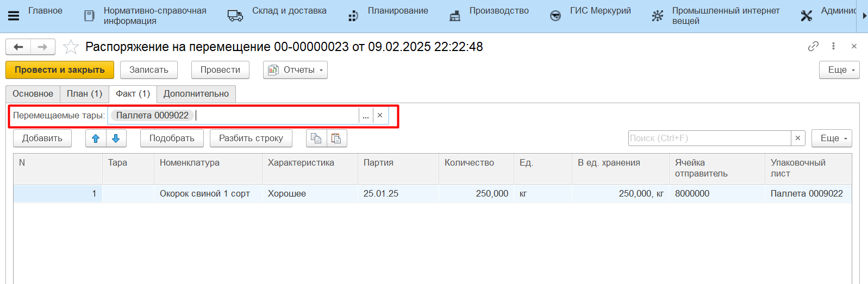Expand the table Еще menu

[831, 138]
